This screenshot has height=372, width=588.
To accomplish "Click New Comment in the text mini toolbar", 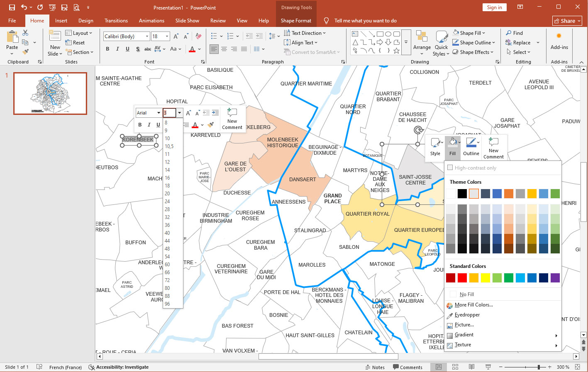I will [232, 119].
